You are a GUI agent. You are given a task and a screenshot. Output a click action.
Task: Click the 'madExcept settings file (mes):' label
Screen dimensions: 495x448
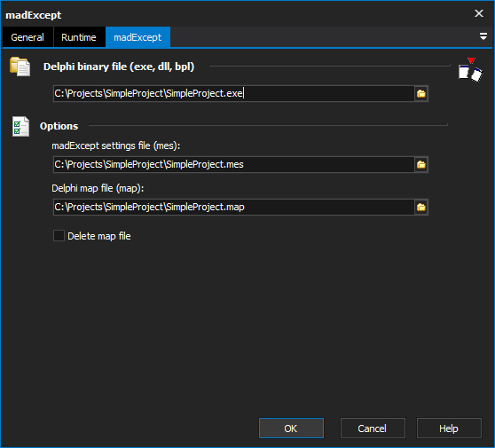coord(116,145)
